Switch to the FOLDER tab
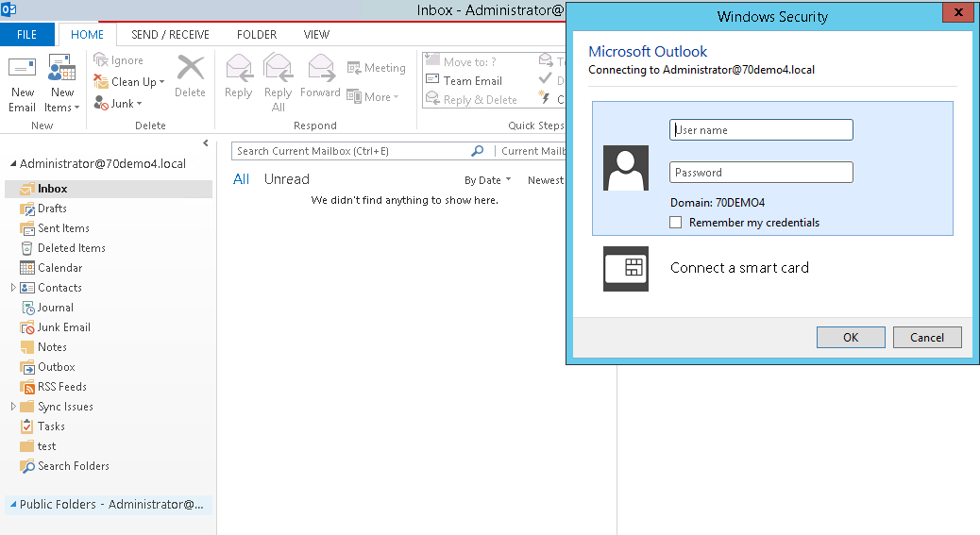 [256, 34]
